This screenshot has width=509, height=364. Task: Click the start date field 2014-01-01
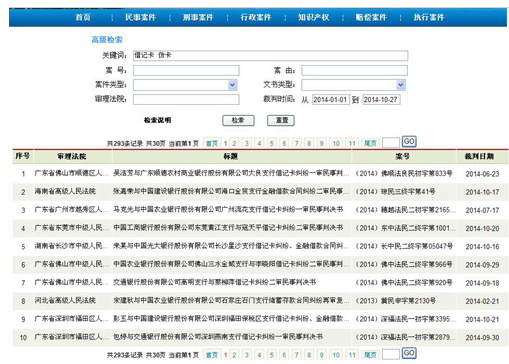click(330, 100)
